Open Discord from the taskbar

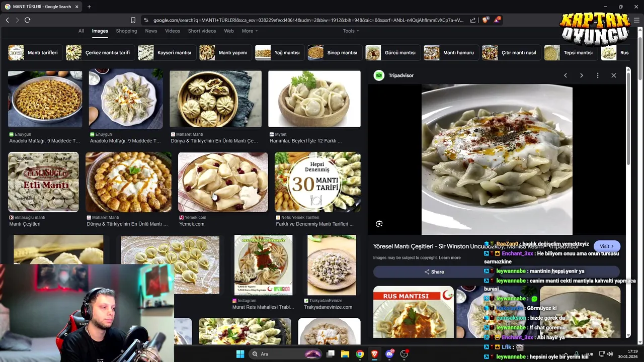pyautogui.click(x=389, y=354)
